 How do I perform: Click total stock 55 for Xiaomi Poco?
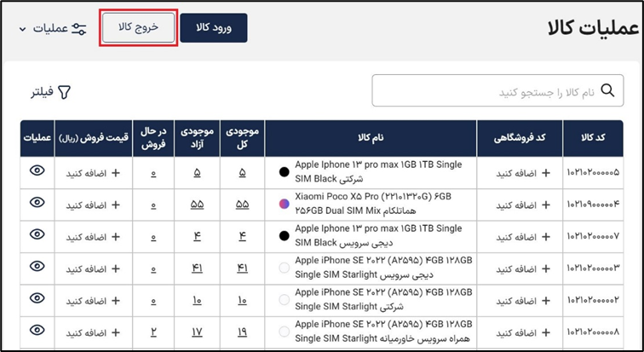pyautogui.click(x=242, y=205)
